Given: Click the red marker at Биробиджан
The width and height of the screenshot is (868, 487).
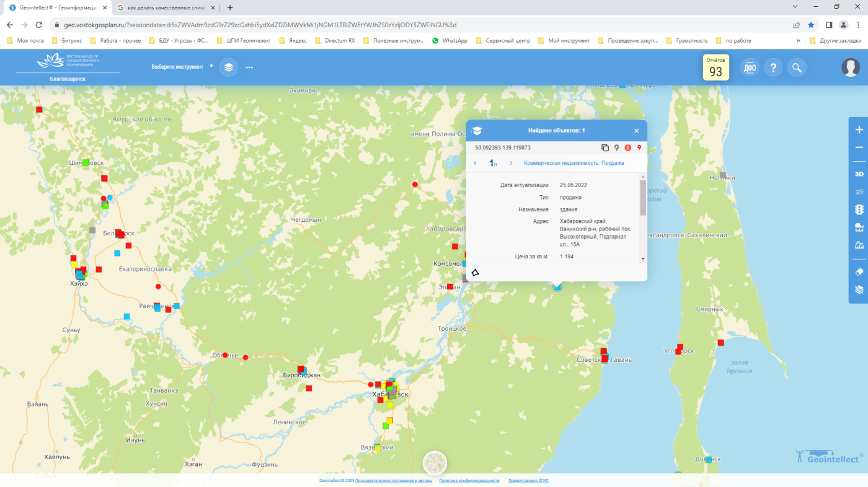Looking at the screenshot, I should click(x=301, y=369).
